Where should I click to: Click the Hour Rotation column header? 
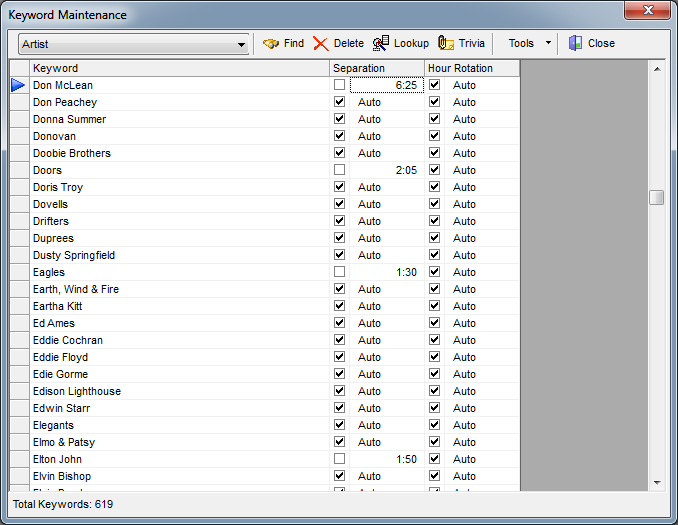pos(472,68)
